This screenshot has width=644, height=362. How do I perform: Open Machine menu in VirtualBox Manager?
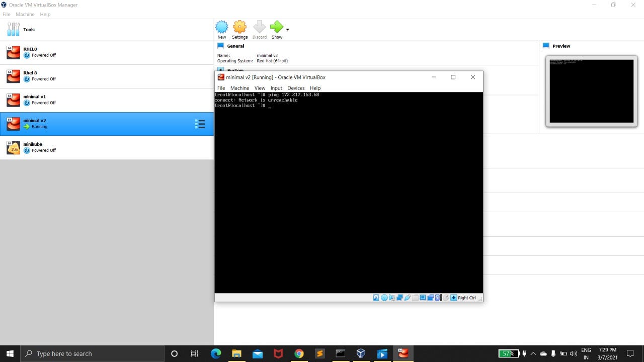click(x=25, y=14)
